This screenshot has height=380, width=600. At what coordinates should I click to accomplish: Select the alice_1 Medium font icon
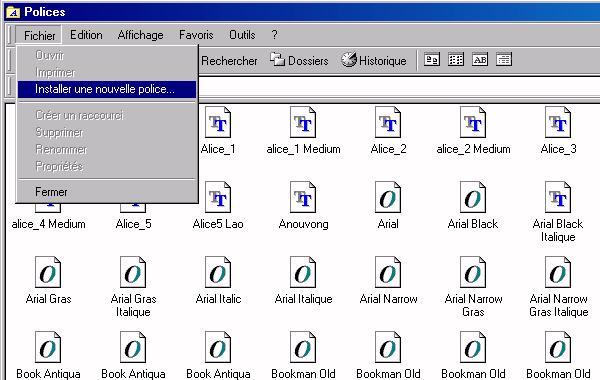coord(303,122)
